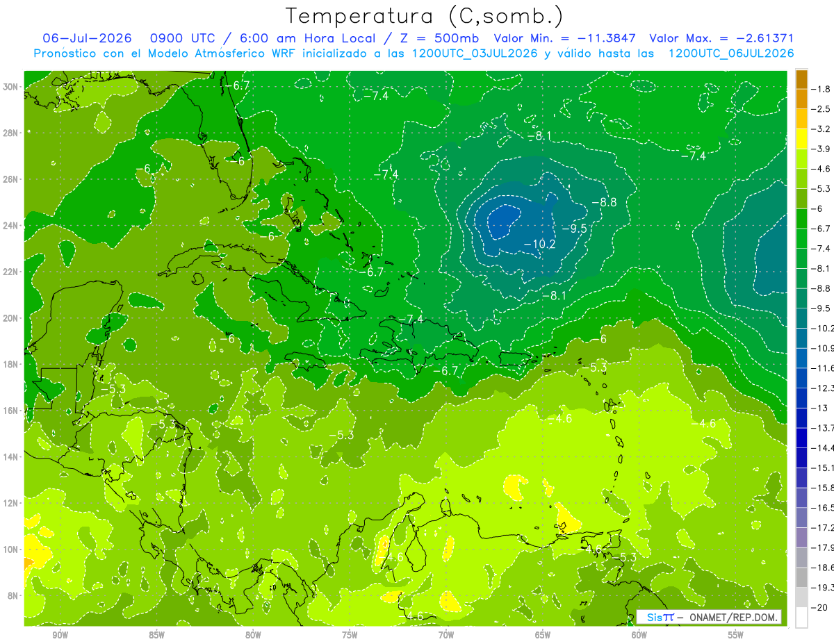Pick the colorbar swatch between -6 and -6.7

pos(801,219)
